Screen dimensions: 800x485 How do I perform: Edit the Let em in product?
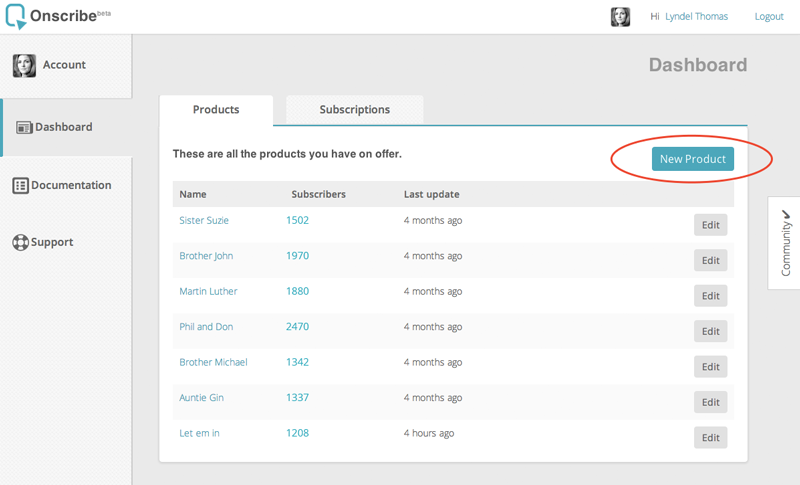711,438
